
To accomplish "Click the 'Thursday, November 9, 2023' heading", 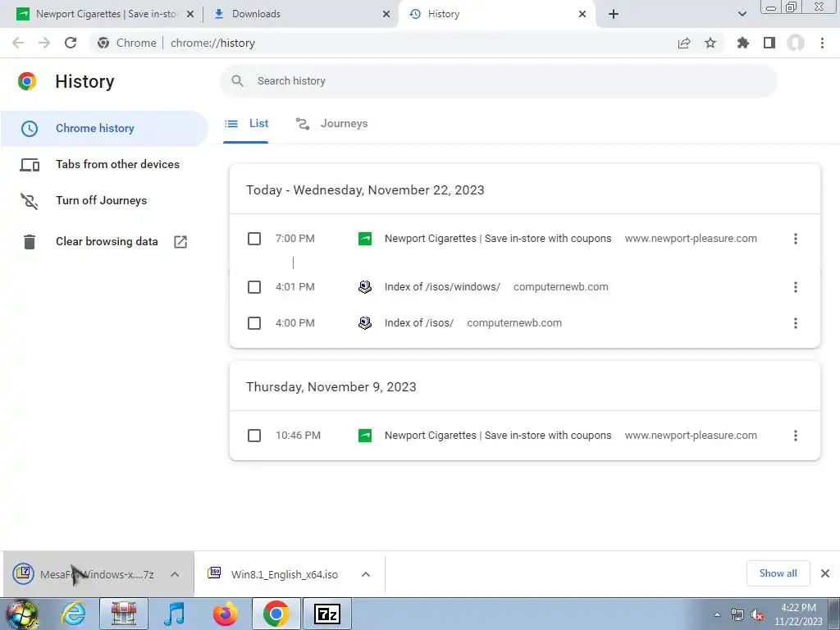I will click(x=331, y=387).
